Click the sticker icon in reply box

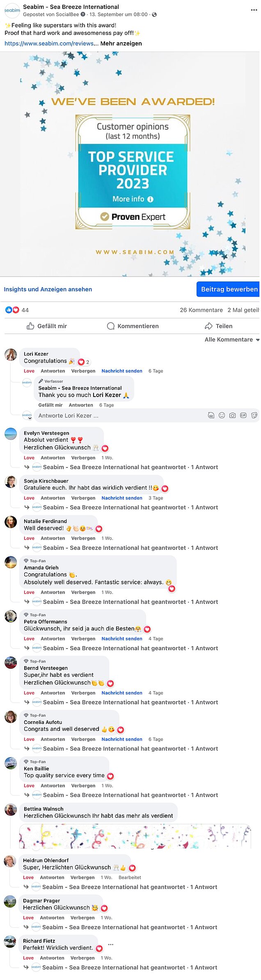[x=254, y=415]
